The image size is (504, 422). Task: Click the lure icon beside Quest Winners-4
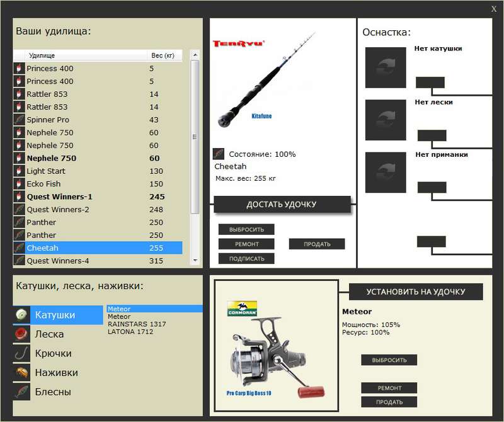[19, 260]
